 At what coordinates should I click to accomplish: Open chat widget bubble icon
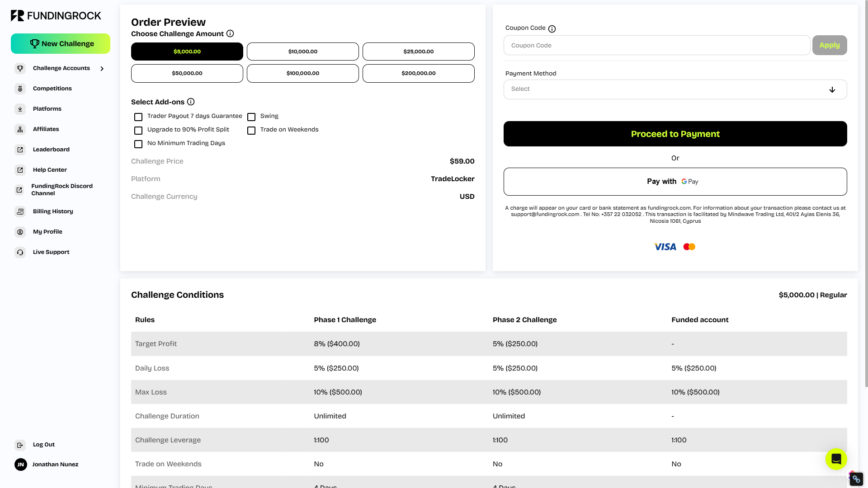click(x=836, y=459)
